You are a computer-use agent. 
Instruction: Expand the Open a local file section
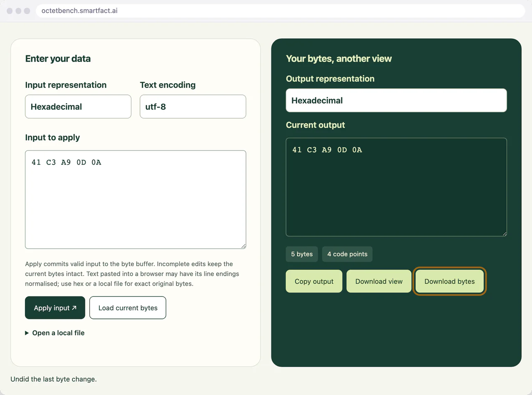pos(55,333)
